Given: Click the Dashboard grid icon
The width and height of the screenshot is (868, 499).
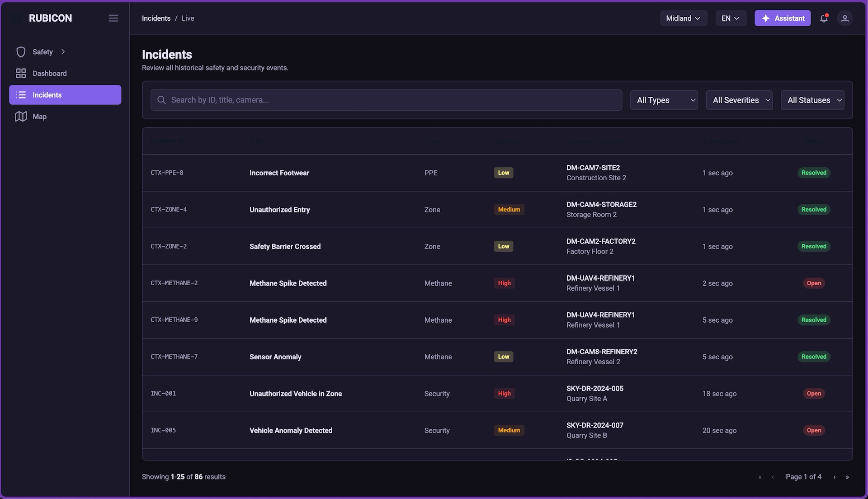Looking at the screenshot, I should pos(21,73).
